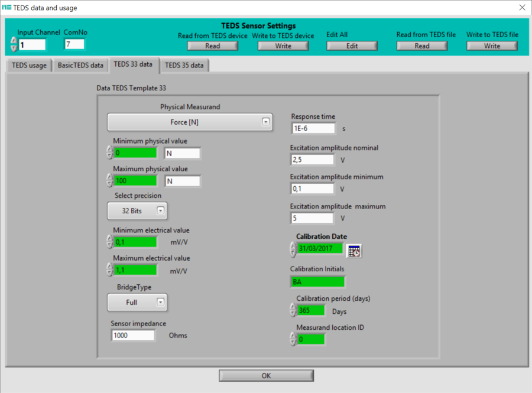The height and width of the screenshot is (393, 532).
Task: Expand the Physical Measurand Force [N] dropdown
Action: tap(190, 122)
